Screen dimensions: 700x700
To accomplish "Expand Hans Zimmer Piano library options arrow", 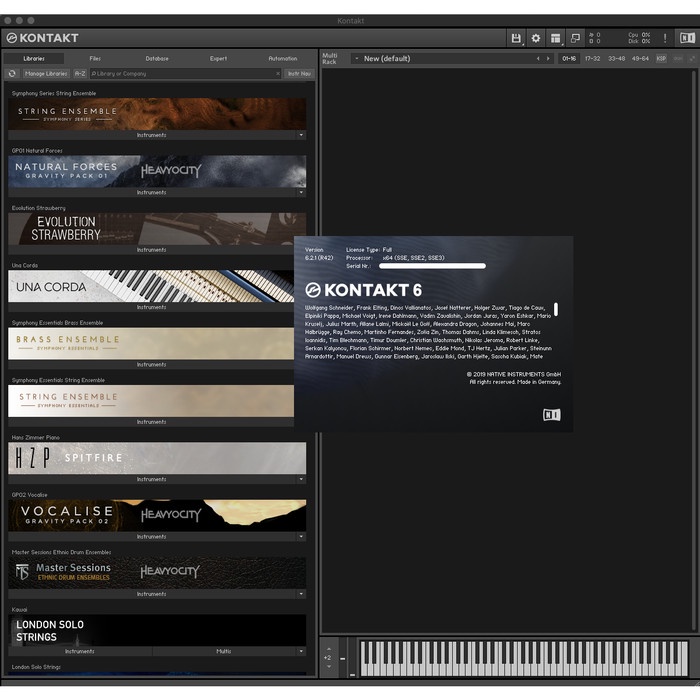I will 301,479.
